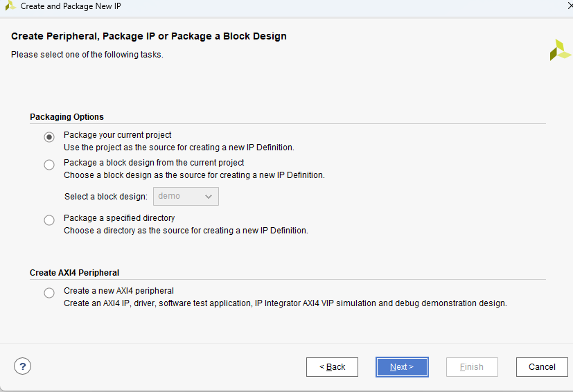Click 'Package your current project' label text
The width and height of the screenshot is (573, 392).
(117, 135)
